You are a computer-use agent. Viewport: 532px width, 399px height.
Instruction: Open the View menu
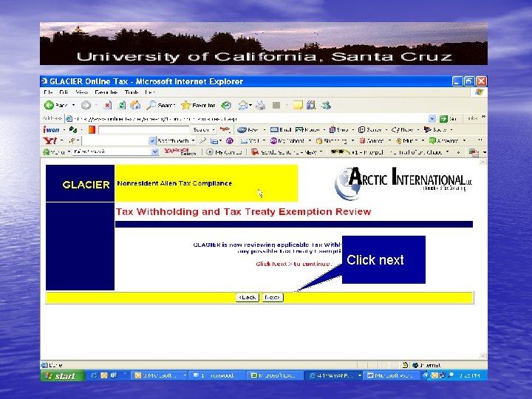point(82,92)
